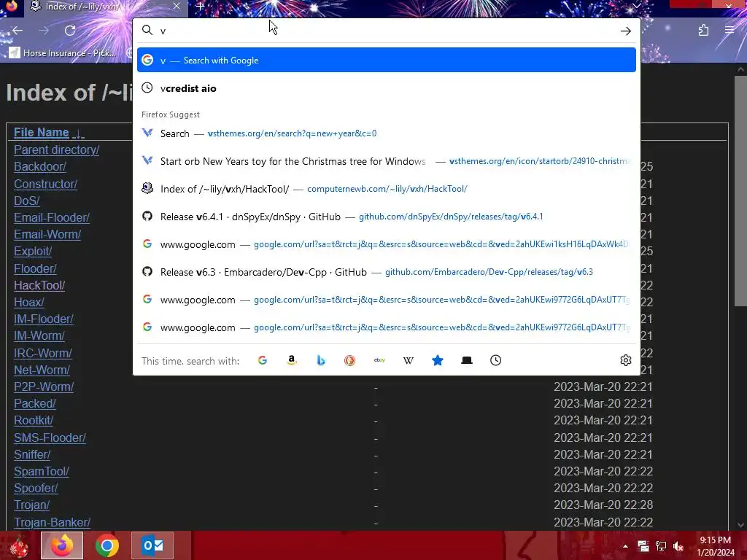Search this time with Wikipedia icon
The image size is (747, 560).
(409, 360)
